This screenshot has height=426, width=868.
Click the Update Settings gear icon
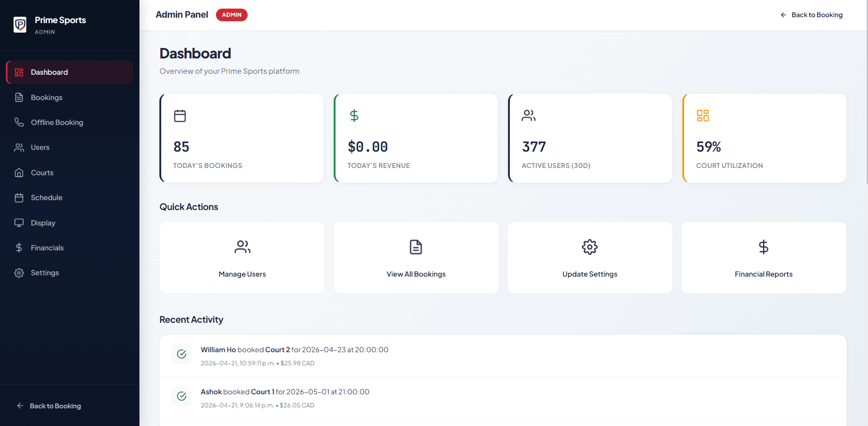(590, 247)
